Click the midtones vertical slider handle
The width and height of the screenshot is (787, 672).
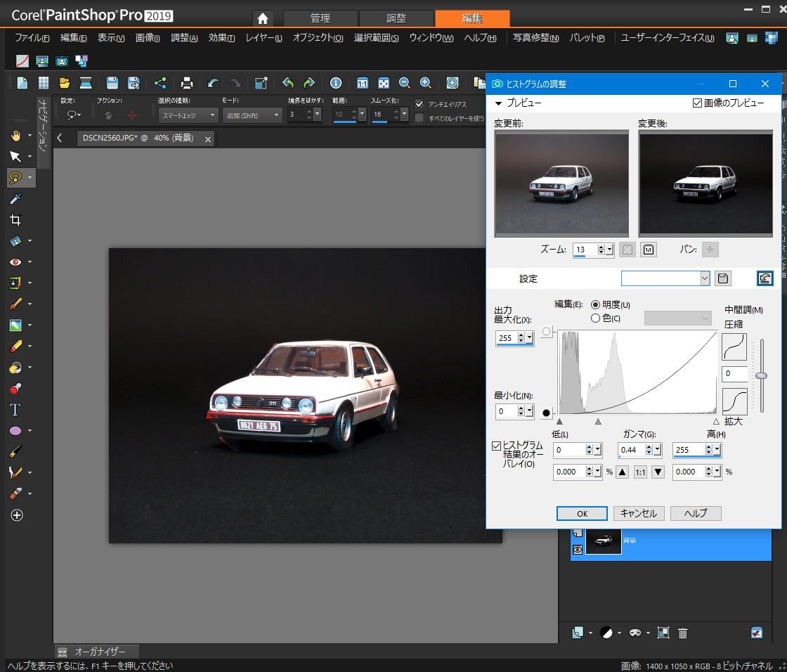click(762, 375)
